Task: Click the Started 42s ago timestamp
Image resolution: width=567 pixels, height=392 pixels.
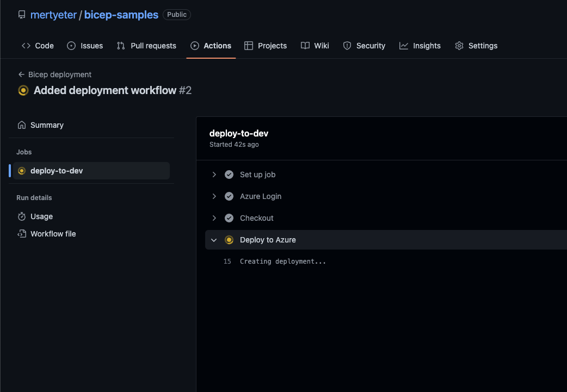Action: pyautogui.click(x=234, y=145)
